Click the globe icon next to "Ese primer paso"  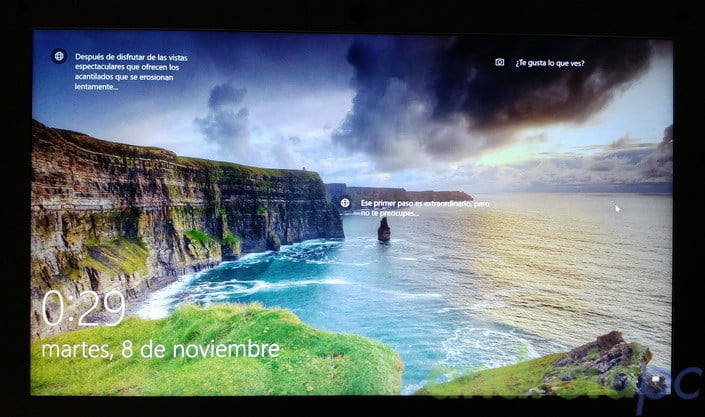(x=345, y=203)
